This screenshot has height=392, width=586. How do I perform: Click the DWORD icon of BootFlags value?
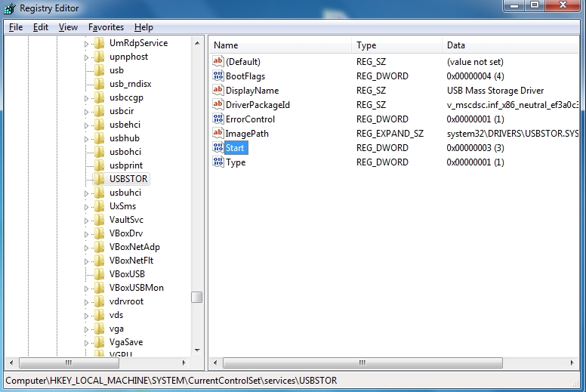(218, 76)
